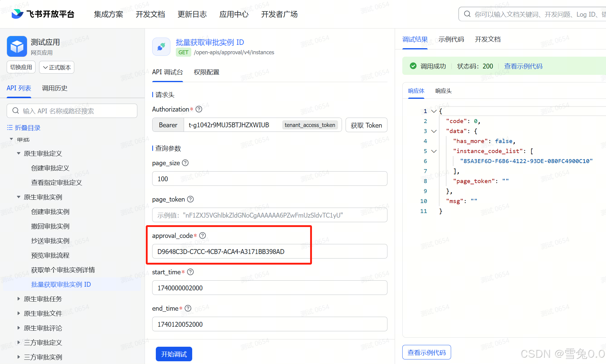Expand the 三方审批实例 tree node
The height and width of the screenshot is (364, 606).
18,357
